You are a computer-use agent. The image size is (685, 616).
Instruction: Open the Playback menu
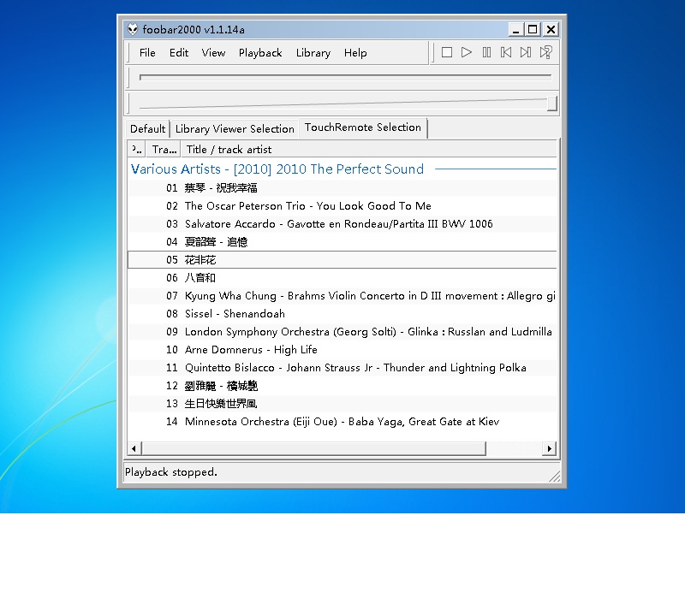click(x=260, y=53)
